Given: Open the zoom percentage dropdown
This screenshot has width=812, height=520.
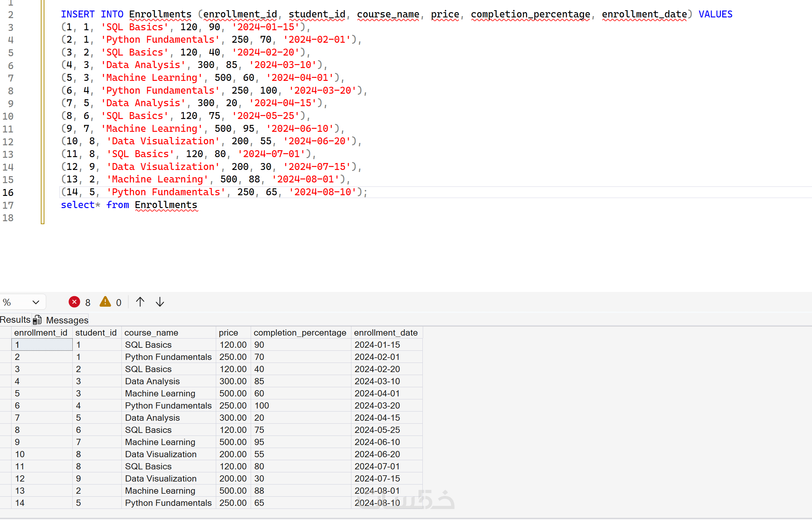Looking at the screenshot, I should click(x=36, y=302).
